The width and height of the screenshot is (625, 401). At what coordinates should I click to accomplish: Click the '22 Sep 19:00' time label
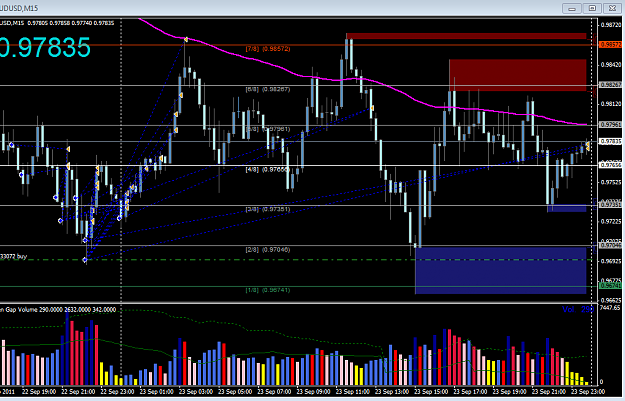(x=39, y=391)
